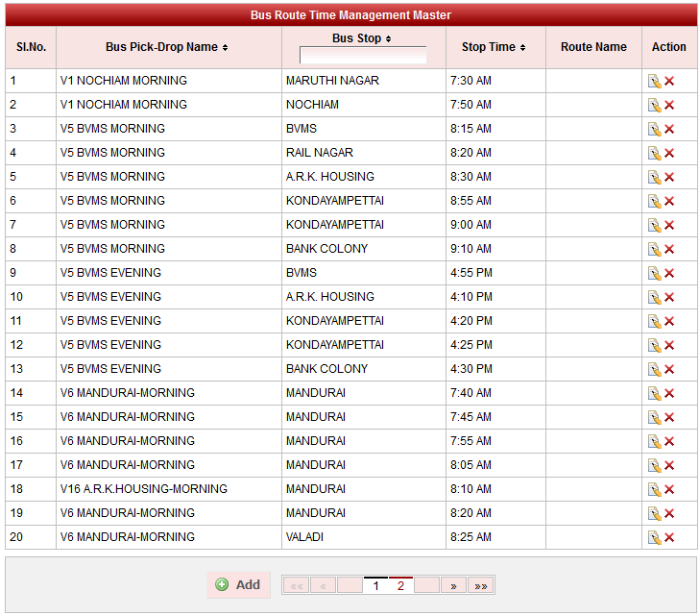
Task: Delete row 8 BANK COLONY entry
Action: 669,250
